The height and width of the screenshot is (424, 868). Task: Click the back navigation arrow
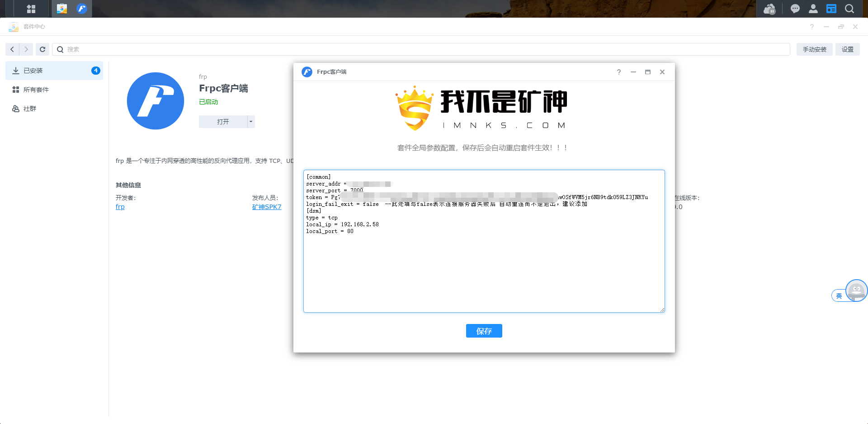point(12,49)
